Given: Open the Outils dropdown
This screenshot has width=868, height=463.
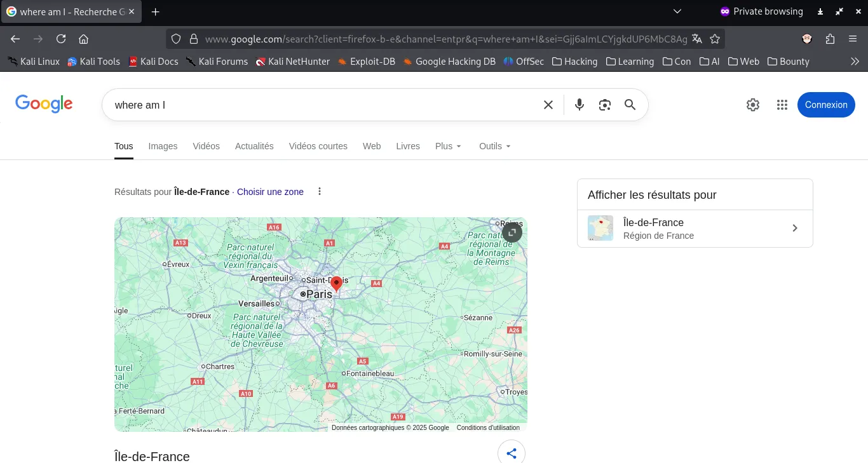Looking at the screenshot, I should (x=494, y=146).
